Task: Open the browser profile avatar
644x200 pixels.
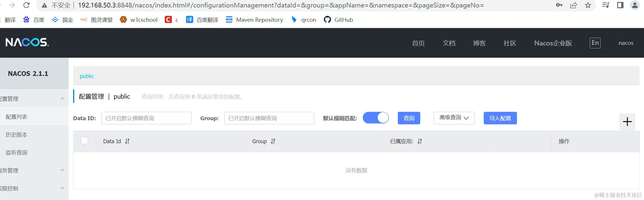Action: [x=635, y=5]
